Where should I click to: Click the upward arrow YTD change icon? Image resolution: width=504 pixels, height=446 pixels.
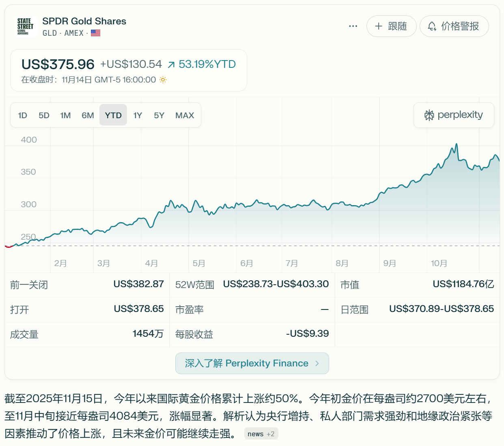pos(171,65)
